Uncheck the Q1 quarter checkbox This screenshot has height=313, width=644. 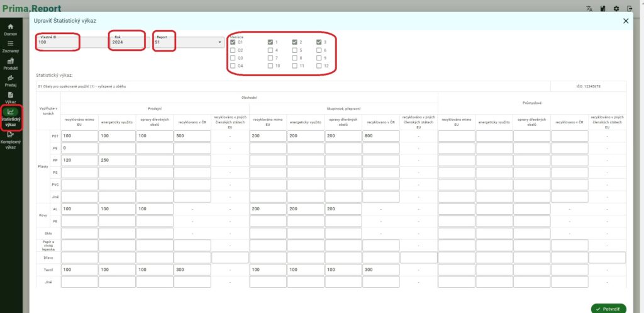[233, 42]
